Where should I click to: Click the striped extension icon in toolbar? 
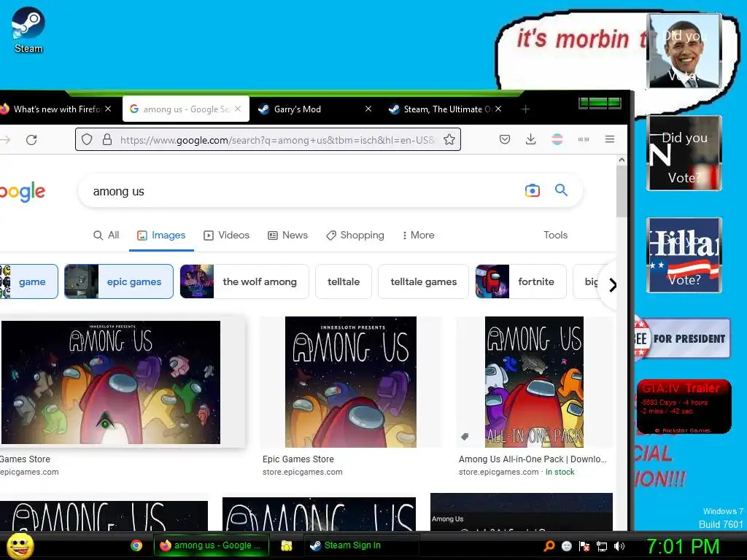coord(557,139)
